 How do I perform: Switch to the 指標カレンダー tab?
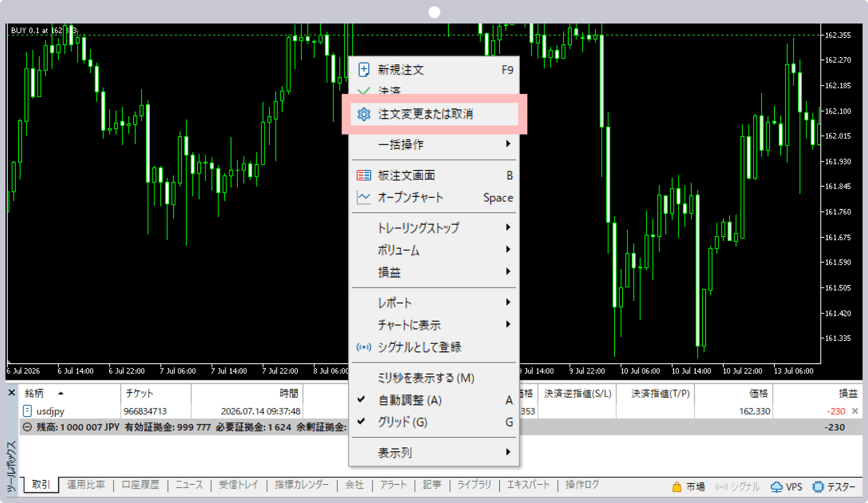pos(302,484)
